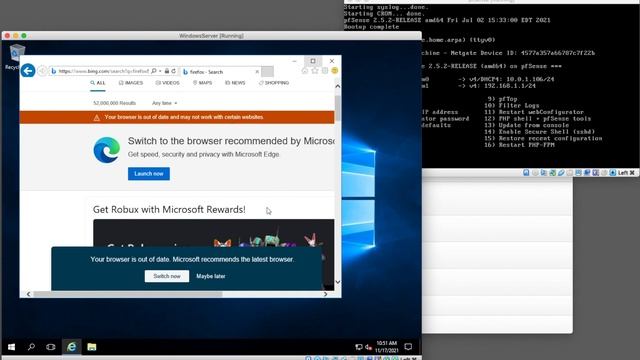Switch to MAPS results

(x=202, y=83)
